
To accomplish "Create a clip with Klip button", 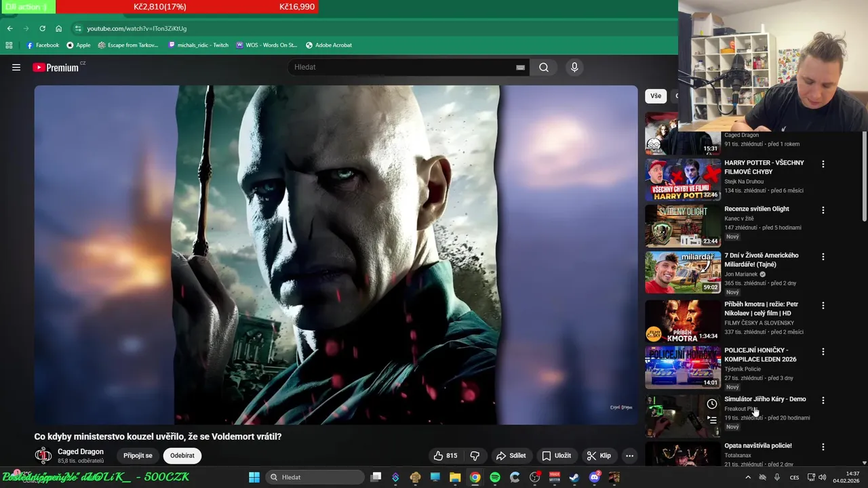I will [x=599, y=455].
